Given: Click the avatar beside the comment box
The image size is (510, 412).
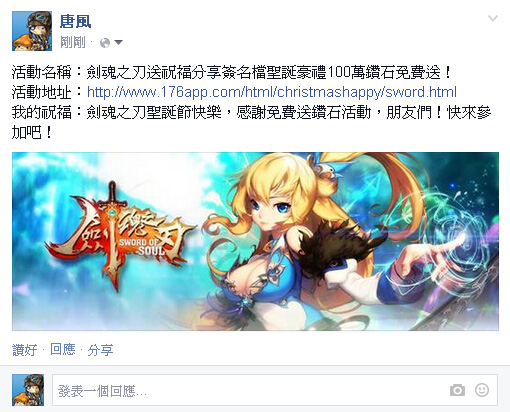Looking at the screenshot, I should [28, 390].
